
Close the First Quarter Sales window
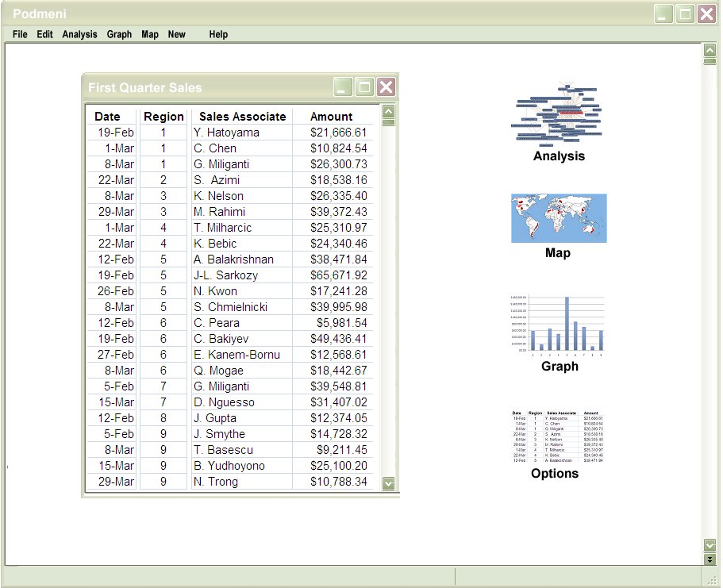point(386,87)
